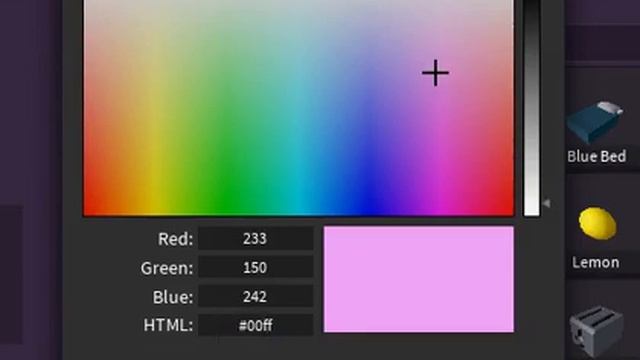Click the crosshair marker in the color field
The height and width of the screenshot is (360, 640).
[x=436, y=73]
